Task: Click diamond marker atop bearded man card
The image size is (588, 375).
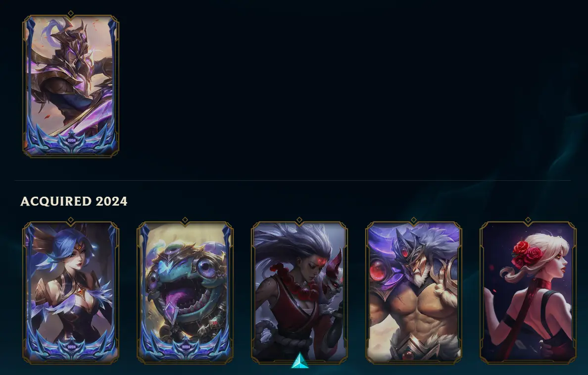Action: [x=414, y=220]
